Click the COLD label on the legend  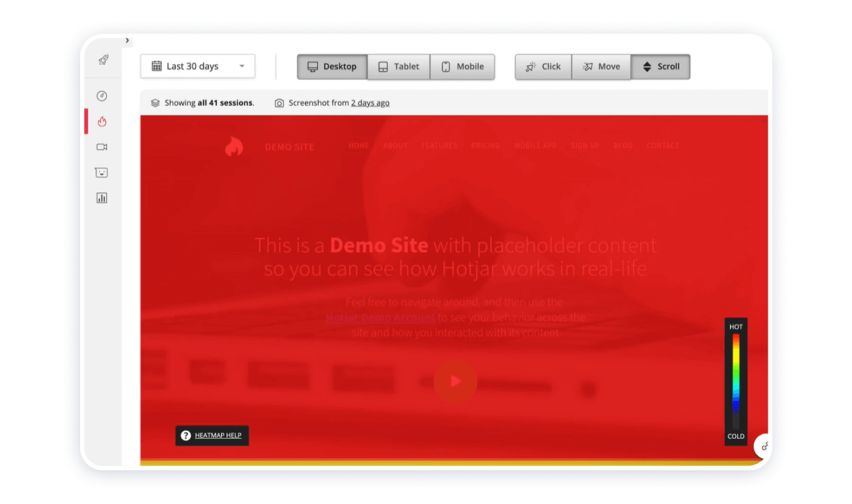(736, 437)
